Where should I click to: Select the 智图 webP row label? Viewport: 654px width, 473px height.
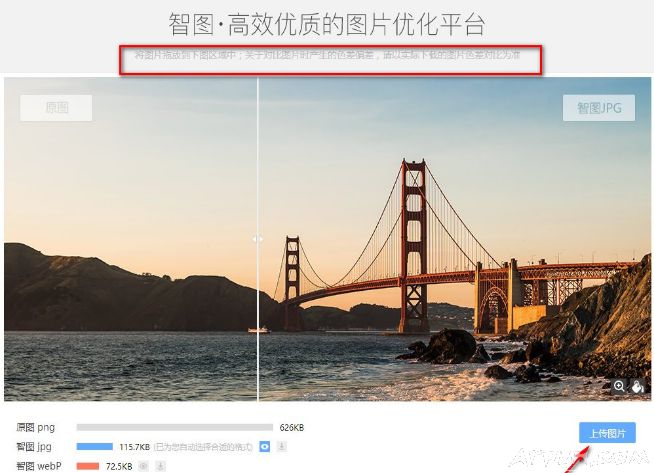(x=39, y=466)
